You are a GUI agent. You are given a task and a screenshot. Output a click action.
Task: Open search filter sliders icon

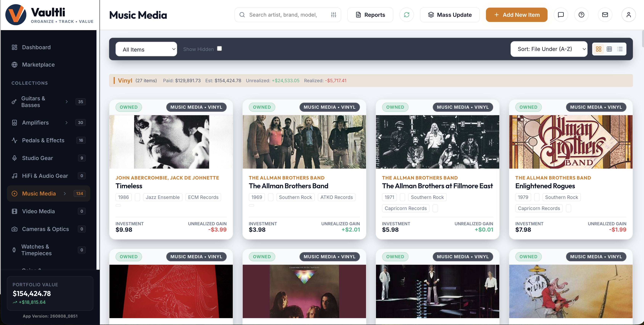(333, 15)
